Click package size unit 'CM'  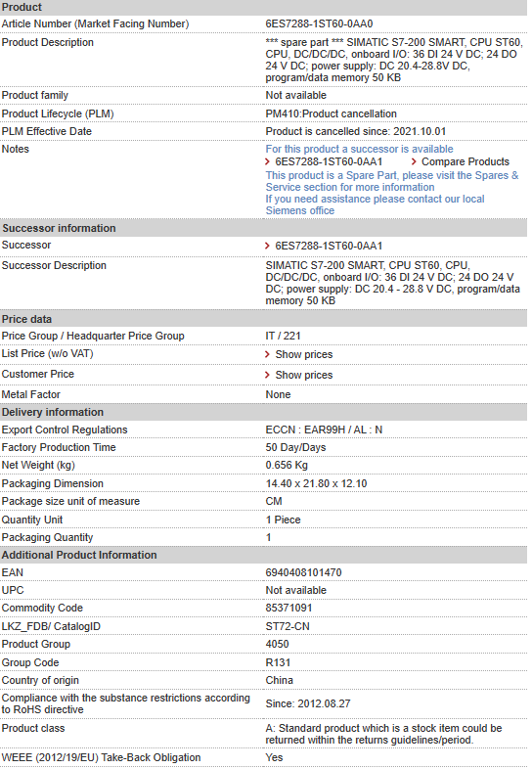point(274,501)
